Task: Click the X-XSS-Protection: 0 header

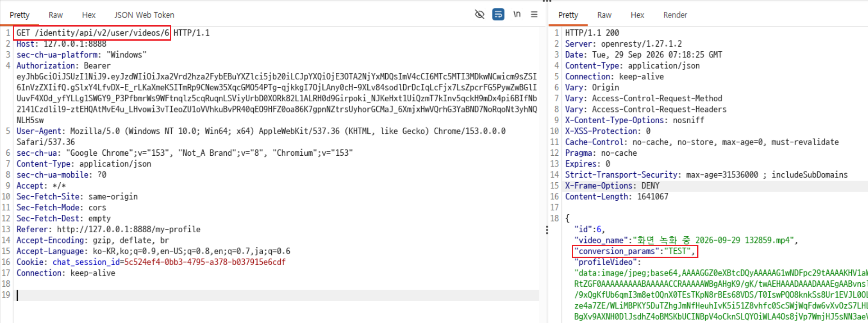Action: pyautogui.click(x=607, y=131)
